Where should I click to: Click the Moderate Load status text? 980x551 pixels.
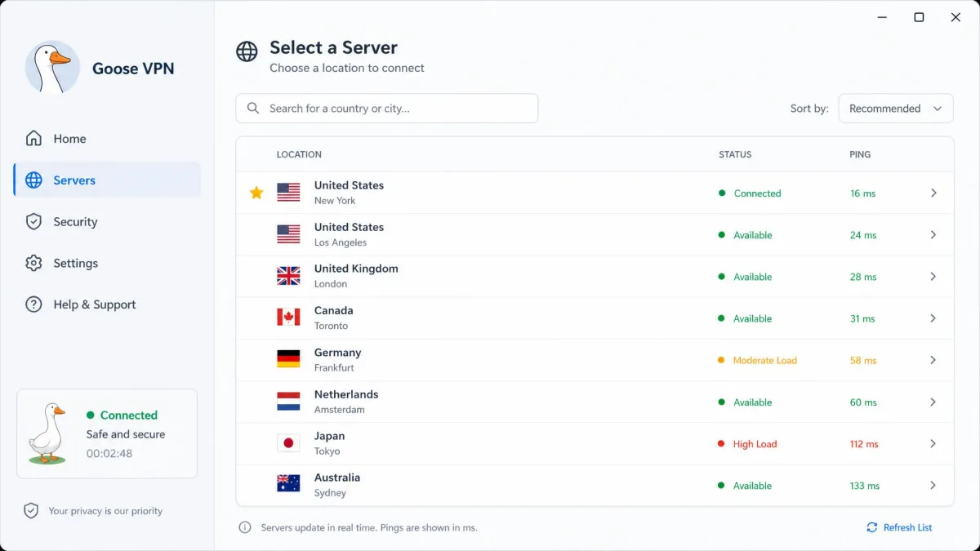click(765, 360)
